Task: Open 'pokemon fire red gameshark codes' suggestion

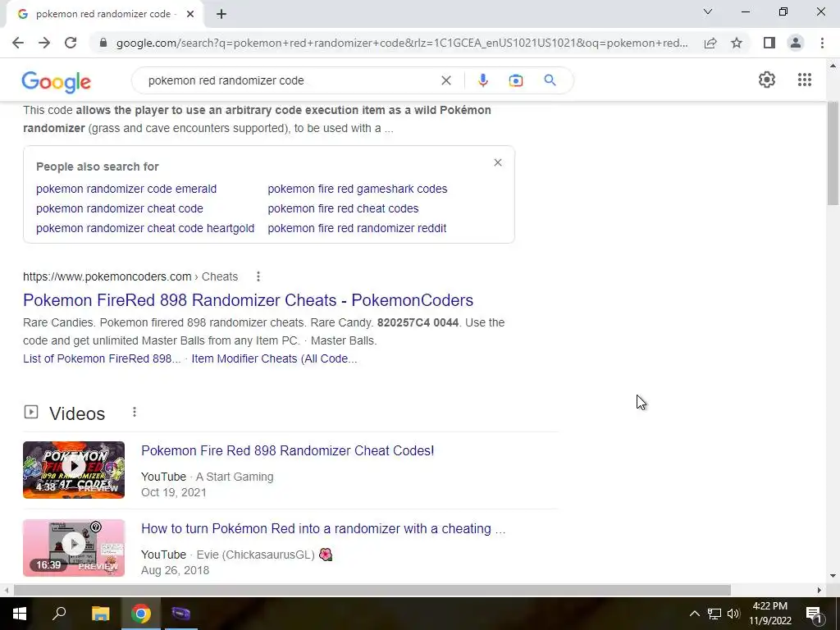Action: [x=358, y=189]
